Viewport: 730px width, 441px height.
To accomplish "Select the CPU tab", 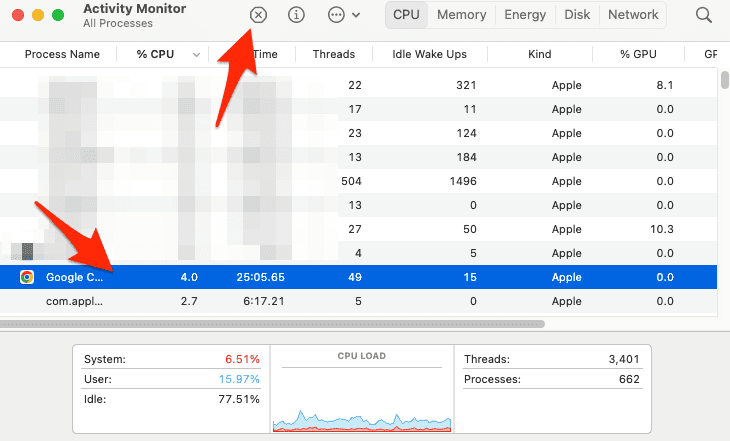I will pos(406,15).
